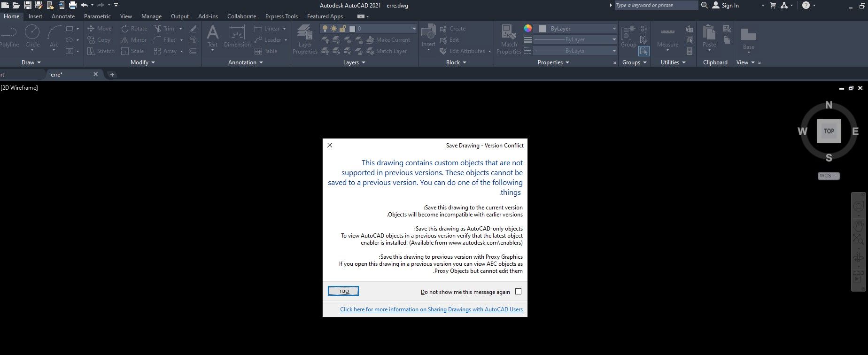
Task: Click Edit Attributes in Block panel
Action: pyautogui.click(x=462, y=51)
